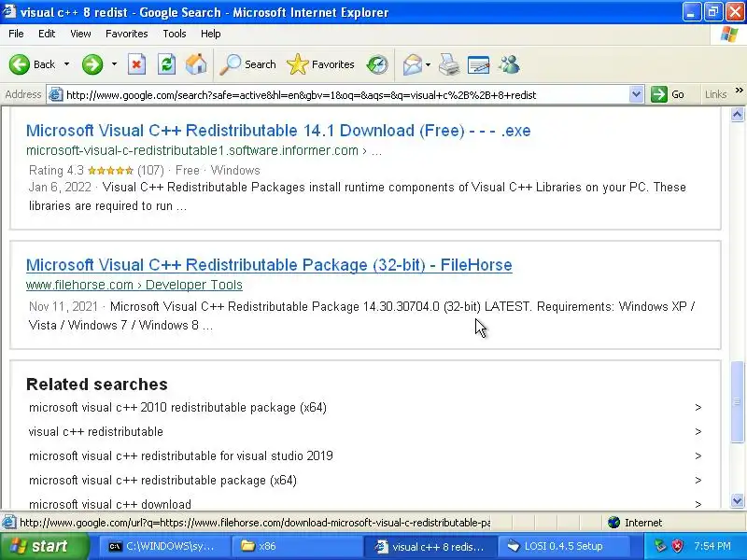This screenshot has height=560, width=747.
Task: Click the scrollbar up arrow
Action: [738, 114]
